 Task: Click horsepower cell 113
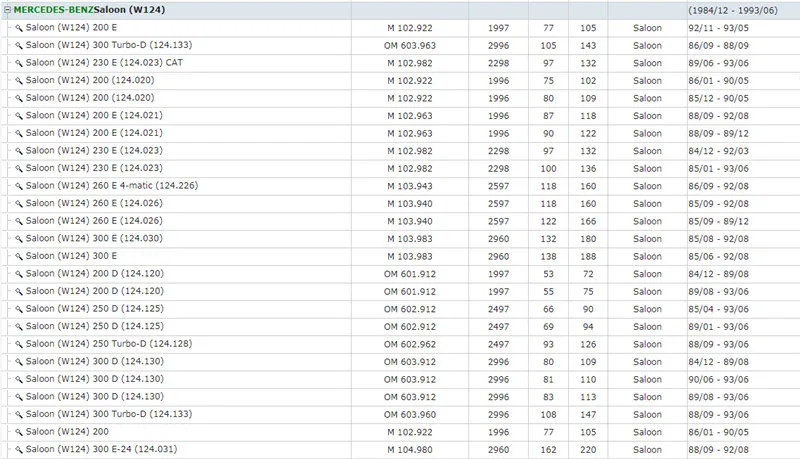coord(588,398)
